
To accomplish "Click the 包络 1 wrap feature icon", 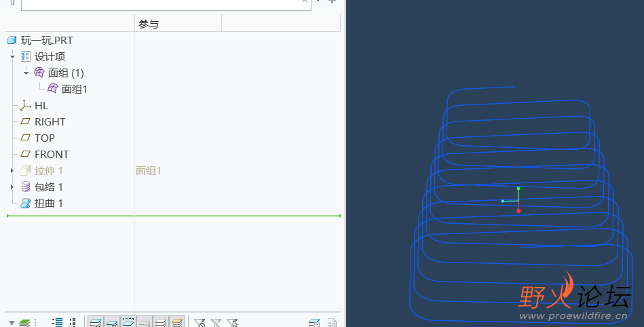I will point(26,187).
